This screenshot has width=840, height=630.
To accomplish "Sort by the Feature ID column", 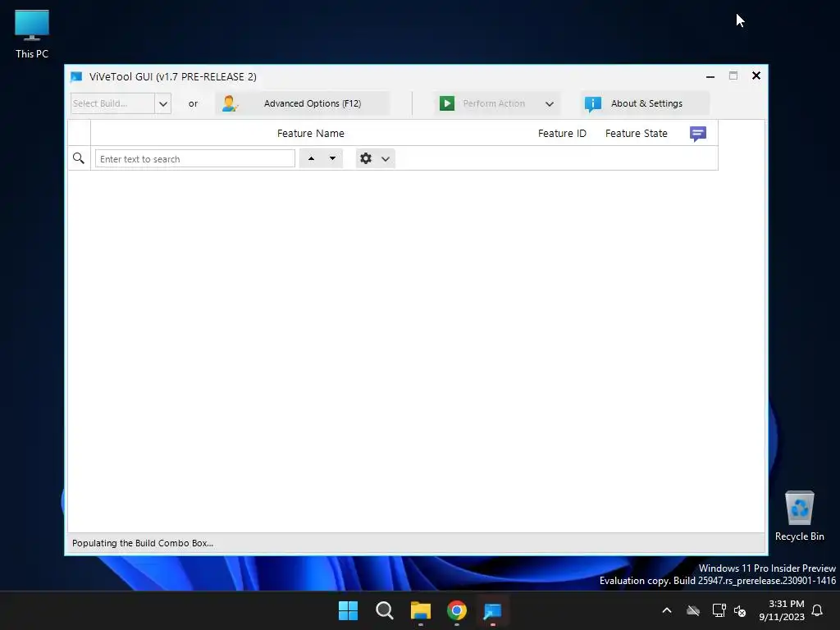I will point(562,134).
